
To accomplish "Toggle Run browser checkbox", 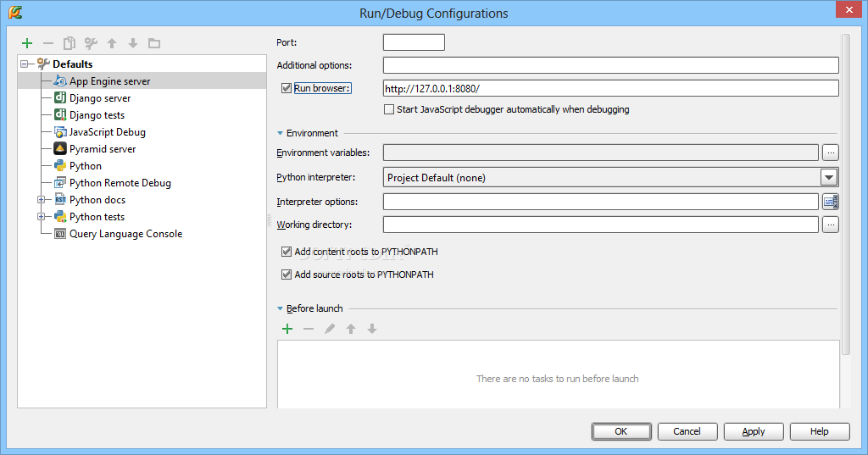I will click(x=287, y=88).
